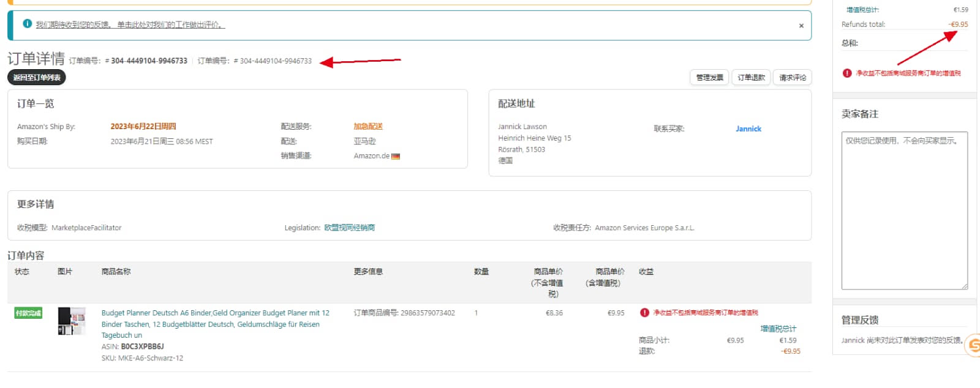
Task: Click the red warning icon under the sidebar total
Action: [847, 73]
